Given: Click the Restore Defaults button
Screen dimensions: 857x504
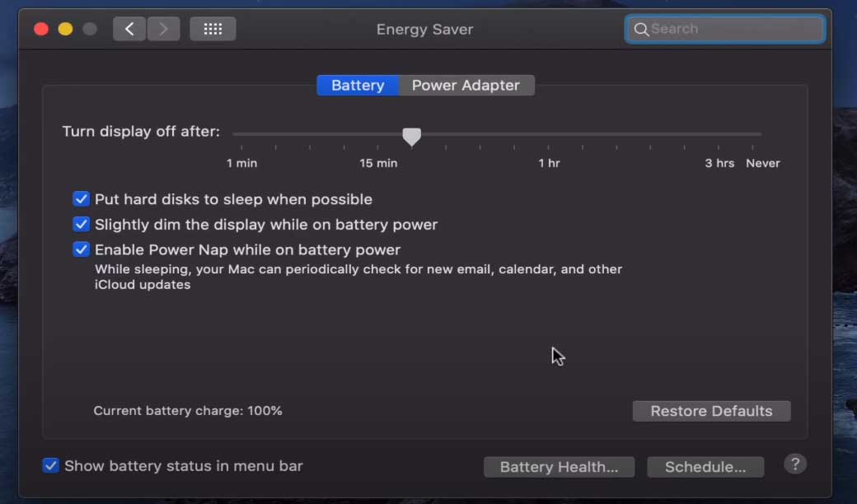Looking at the screenshot, I should coord(711,411).
